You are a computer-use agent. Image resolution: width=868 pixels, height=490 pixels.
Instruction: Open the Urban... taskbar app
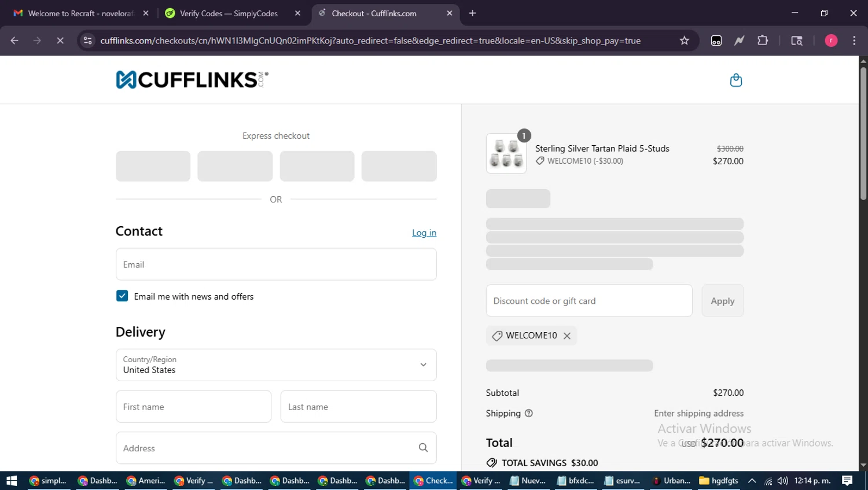coord(671,481)
